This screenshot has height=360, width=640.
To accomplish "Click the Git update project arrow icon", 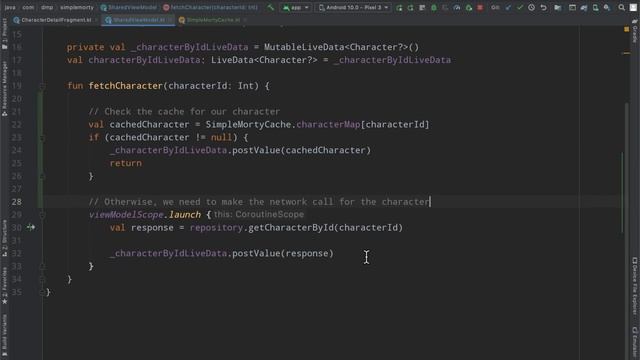I will 508,7.
